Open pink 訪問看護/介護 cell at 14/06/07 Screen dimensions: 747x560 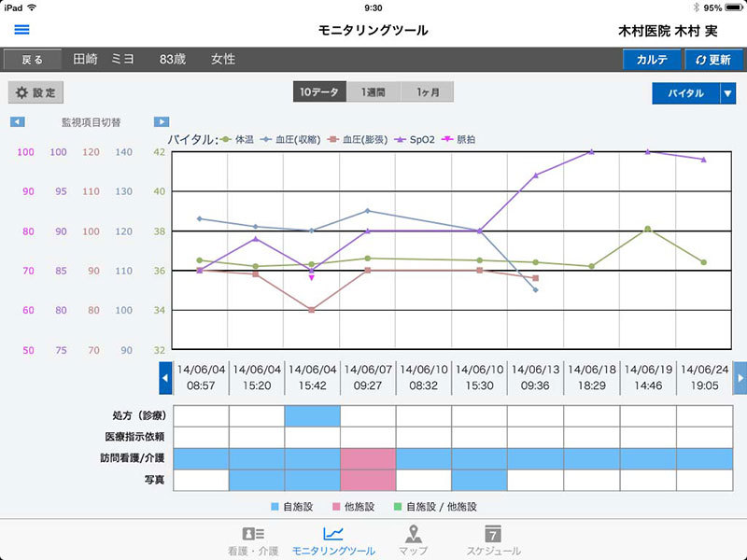368,458
